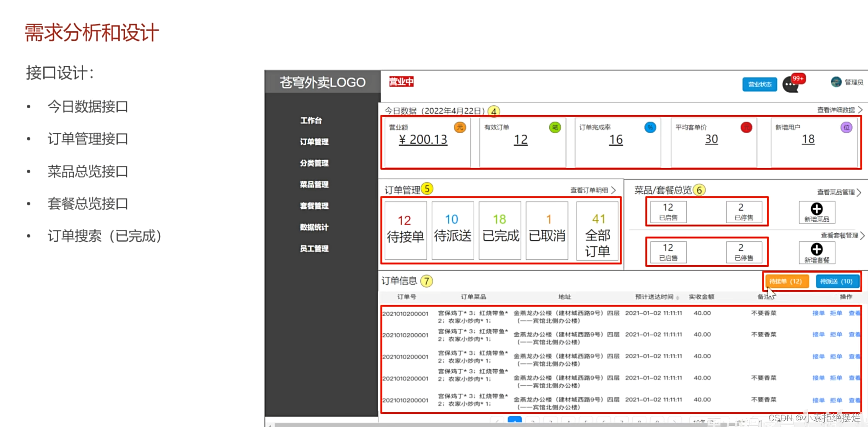Click the 地址 column header
Viewport: 868px width, 427px height.
click(x=565, y=297)
